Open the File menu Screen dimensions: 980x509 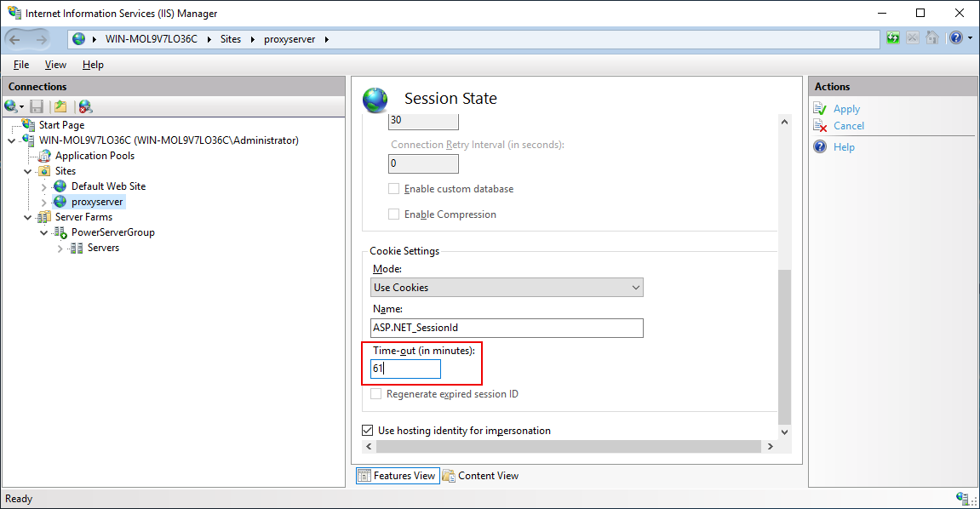click(21, 65)
